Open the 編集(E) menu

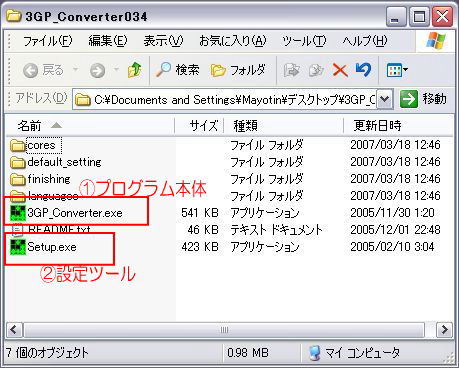tap(108, 41)
